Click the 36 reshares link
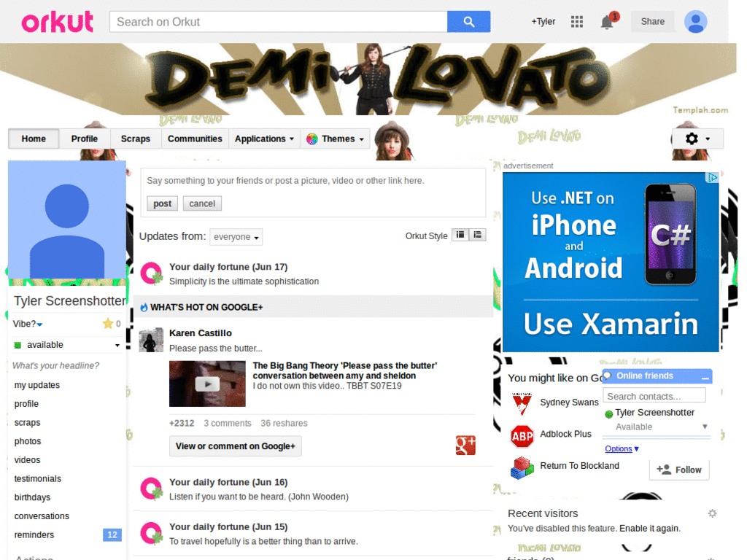This screenshot has height=560, width=747. click(x=284, y=424)
